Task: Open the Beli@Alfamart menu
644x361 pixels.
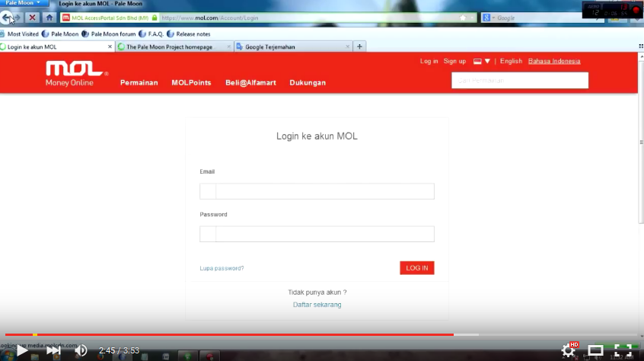Action: [x=250, y=82]
